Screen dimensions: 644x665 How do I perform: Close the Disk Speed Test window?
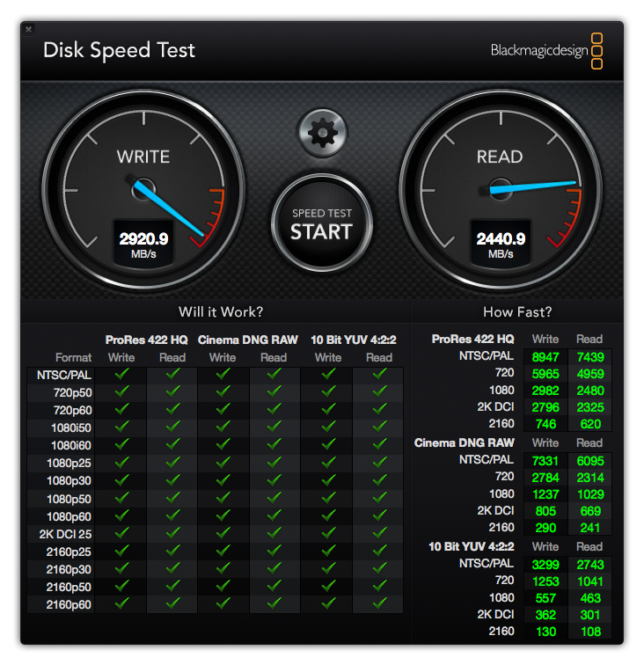tap(28, 29)
